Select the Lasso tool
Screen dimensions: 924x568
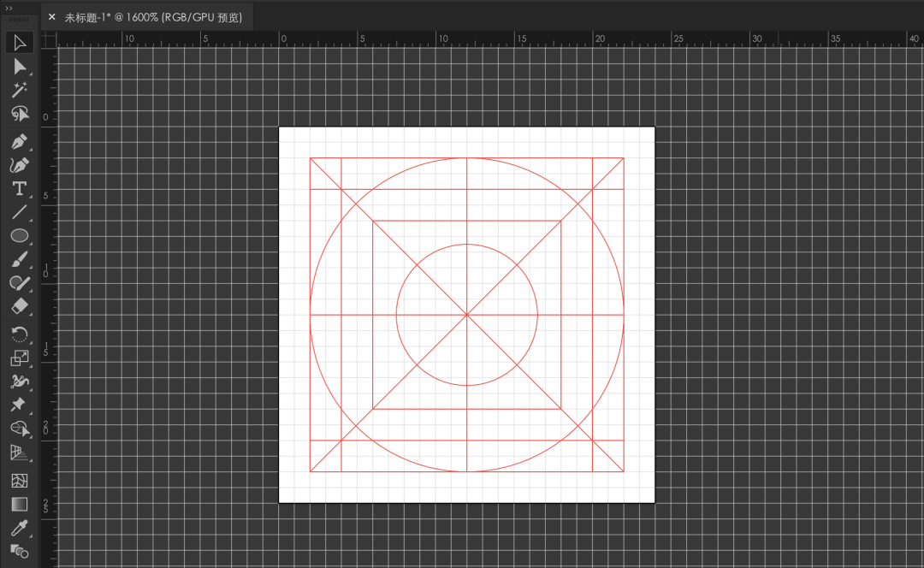[x=20, y=113]
